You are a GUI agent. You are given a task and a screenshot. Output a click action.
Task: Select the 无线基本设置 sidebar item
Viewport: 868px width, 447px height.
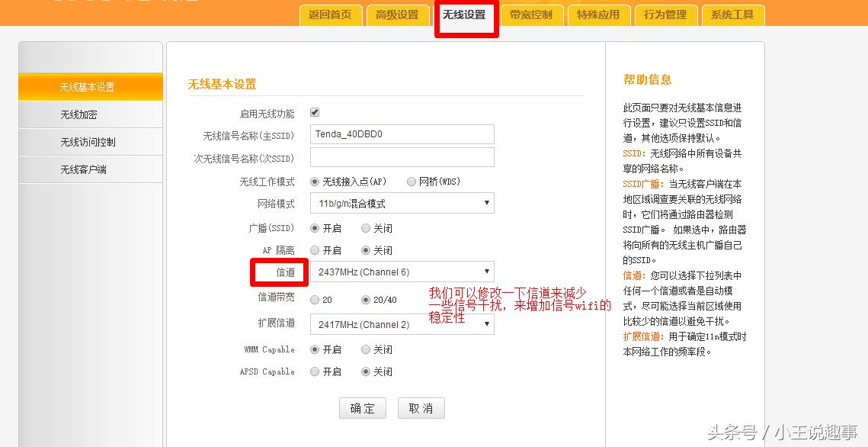pyautogui.click(x=90, y=87)
